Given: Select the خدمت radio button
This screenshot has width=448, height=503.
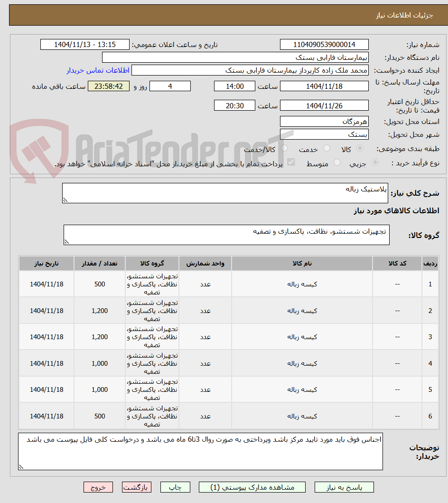Looking at the screenshot, I should coord(327,148).
